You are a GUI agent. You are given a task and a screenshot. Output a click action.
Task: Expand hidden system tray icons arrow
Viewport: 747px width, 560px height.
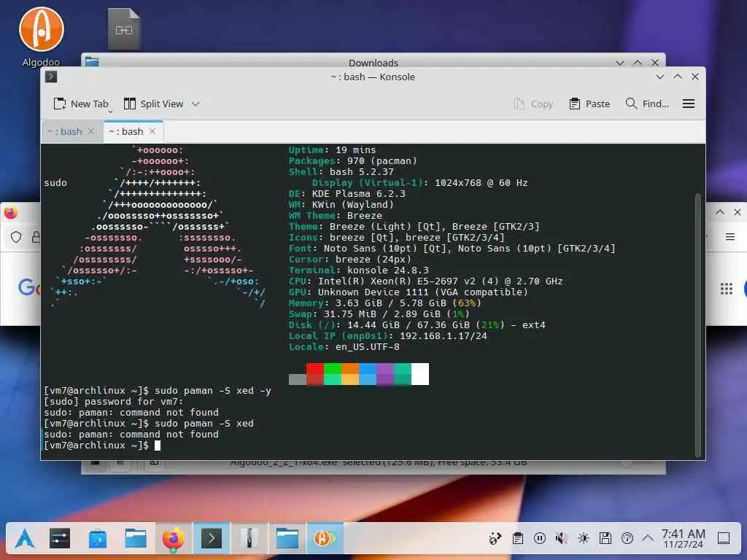coord(648,539)
